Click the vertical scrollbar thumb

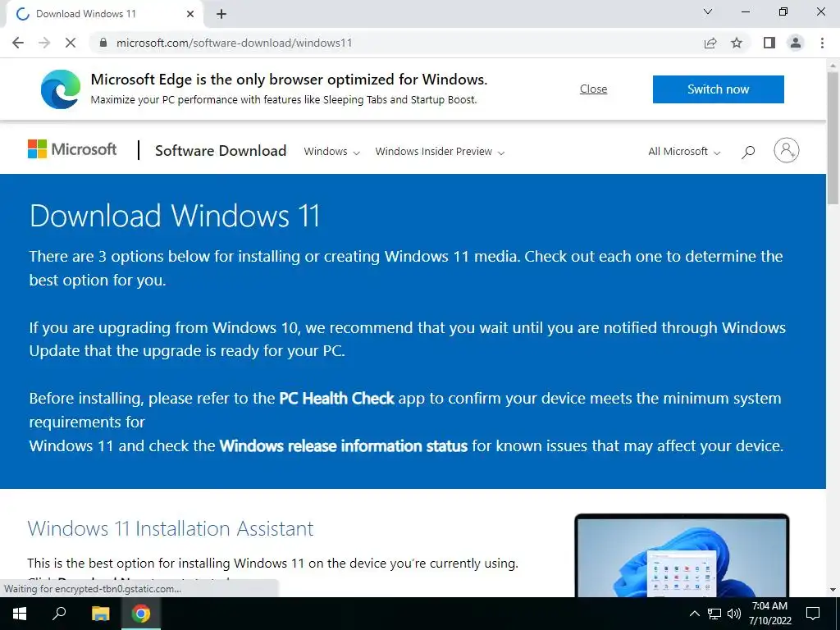point(833,137)
